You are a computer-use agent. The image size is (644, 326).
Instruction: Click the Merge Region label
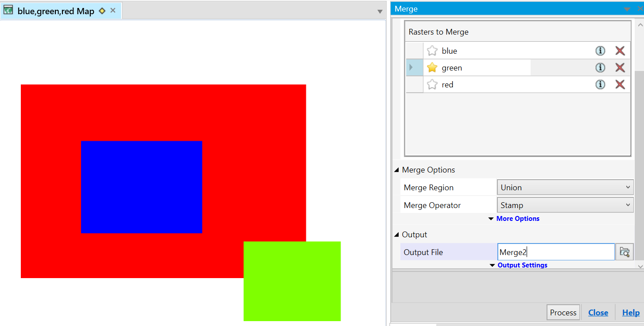(429, 188)
